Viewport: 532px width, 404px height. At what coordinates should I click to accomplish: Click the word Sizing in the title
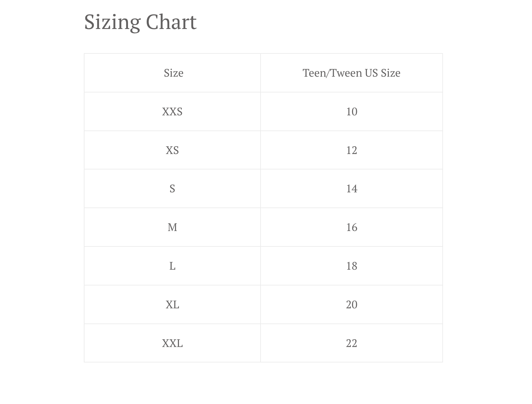tap(112, 23)
